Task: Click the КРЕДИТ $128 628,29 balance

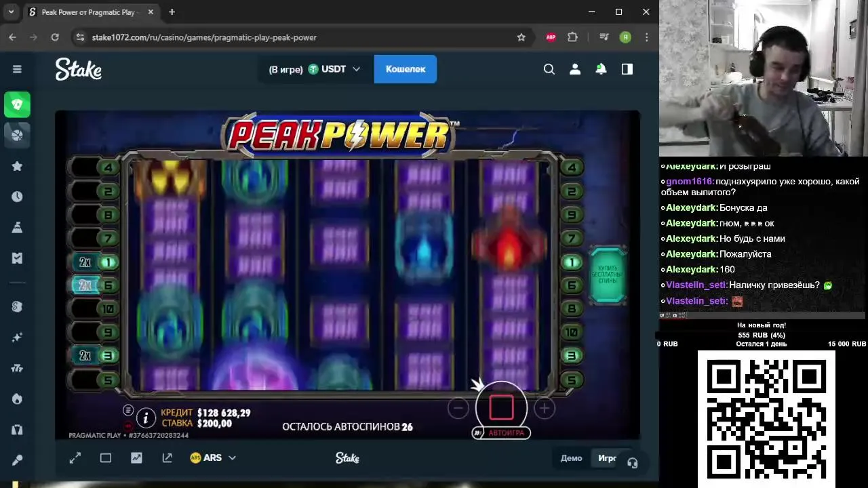Action: coord(224,413)
